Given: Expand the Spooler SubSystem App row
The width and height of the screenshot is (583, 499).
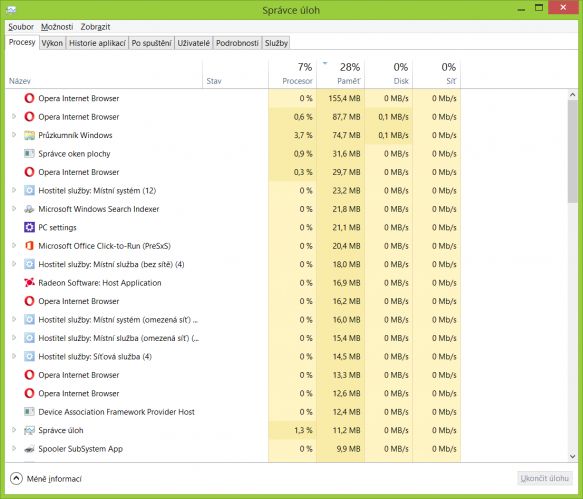Looking at the screenshot, I should [x=14, y=448].
